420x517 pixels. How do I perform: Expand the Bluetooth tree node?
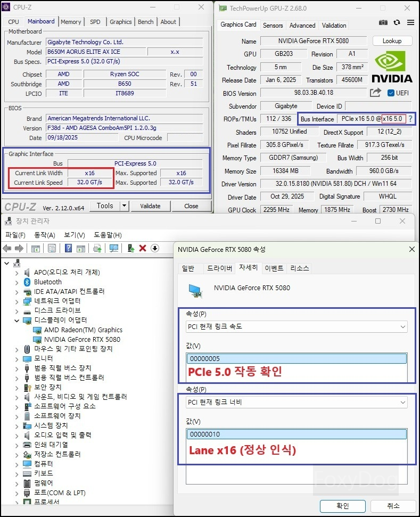17,283
